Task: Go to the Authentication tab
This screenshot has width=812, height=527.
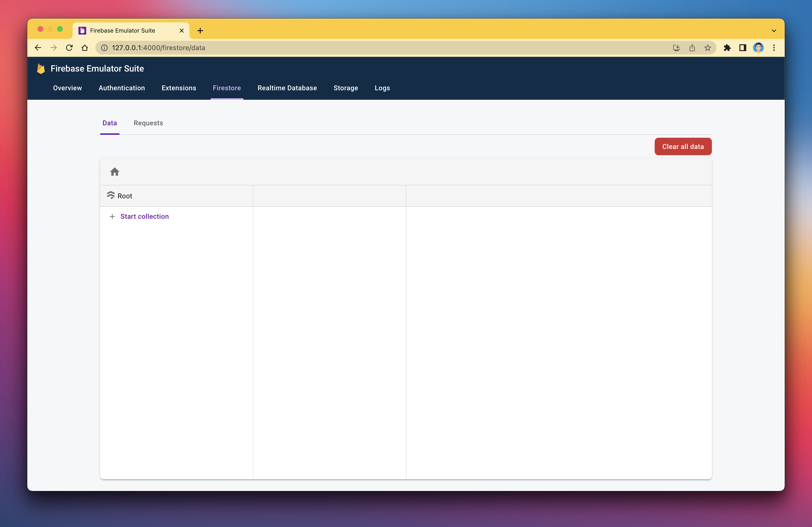Action: click(x=122, y=88)
